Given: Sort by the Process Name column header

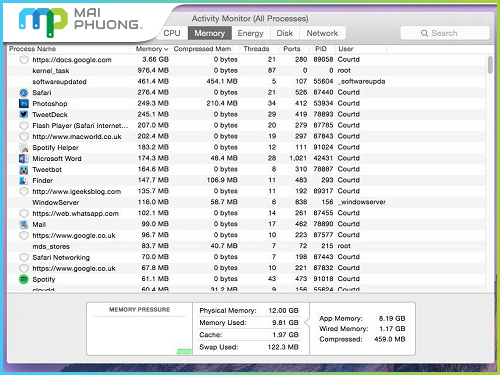Looking at the screenshot, I should click(32, 49).
